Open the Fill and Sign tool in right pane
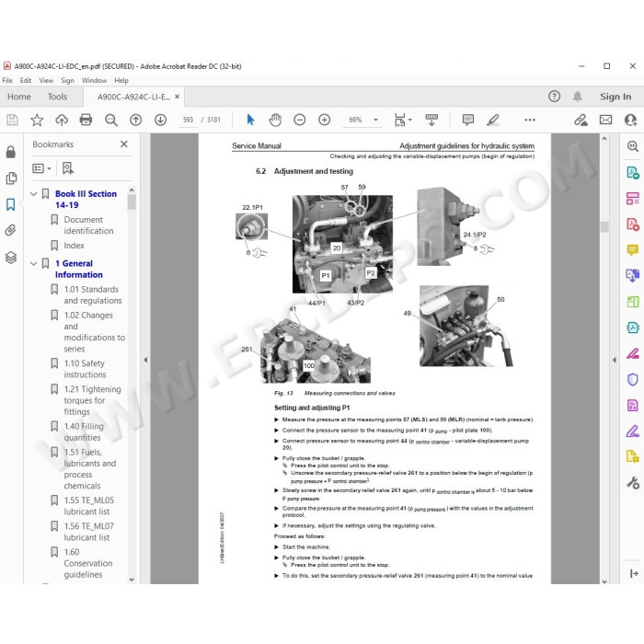 pyautogui.click(x=633, y=431)
